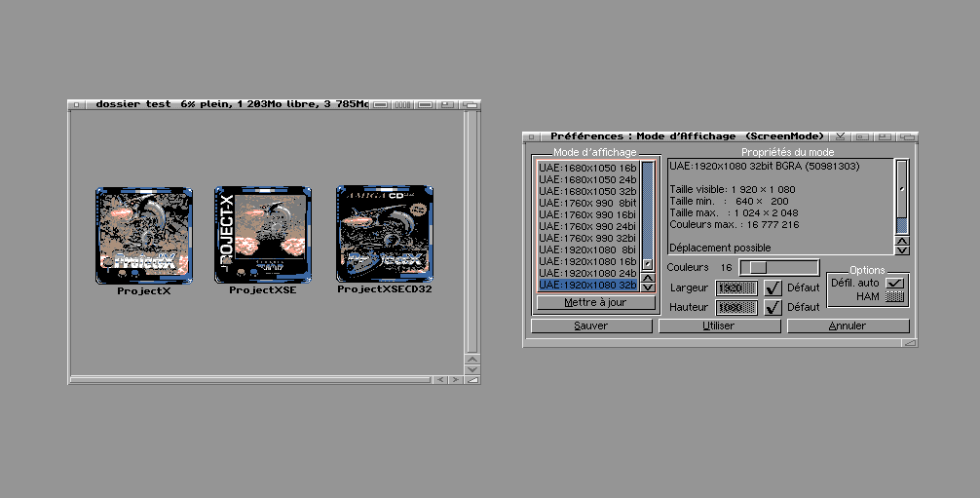
Task: Click the zoom gadget of ScreenMode window
Action: tap(885, 136)
